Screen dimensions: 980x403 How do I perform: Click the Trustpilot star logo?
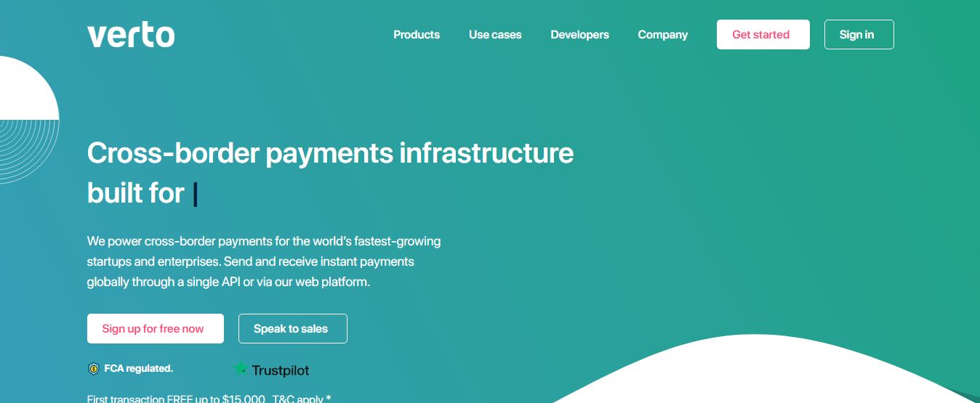click(240, 368)
